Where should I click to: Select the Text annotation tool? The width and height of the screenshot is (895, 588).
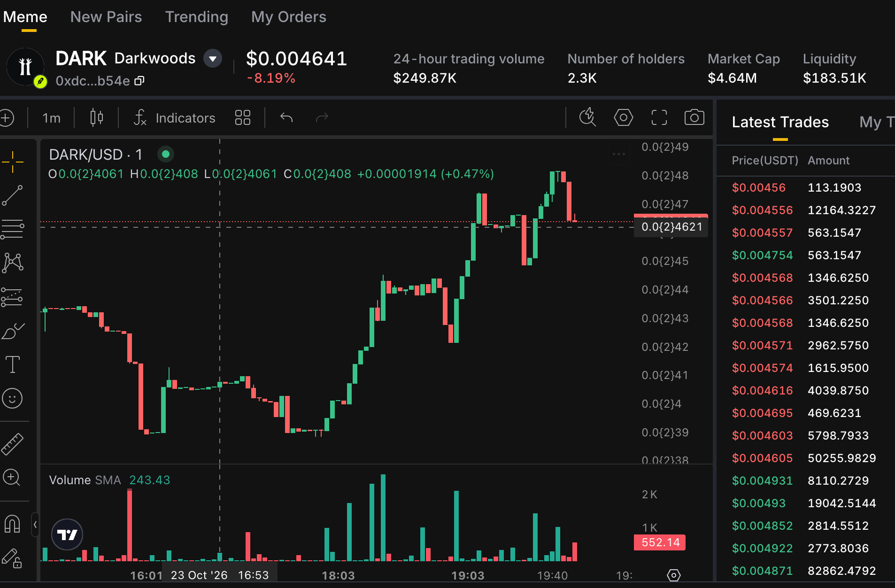(13, 364)
